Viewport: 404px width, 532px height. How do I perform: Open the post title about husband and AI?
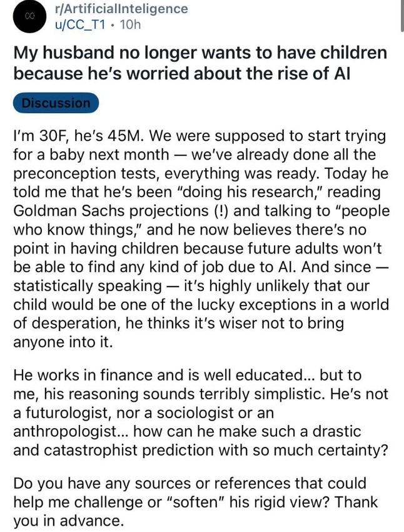click(200, 63)
